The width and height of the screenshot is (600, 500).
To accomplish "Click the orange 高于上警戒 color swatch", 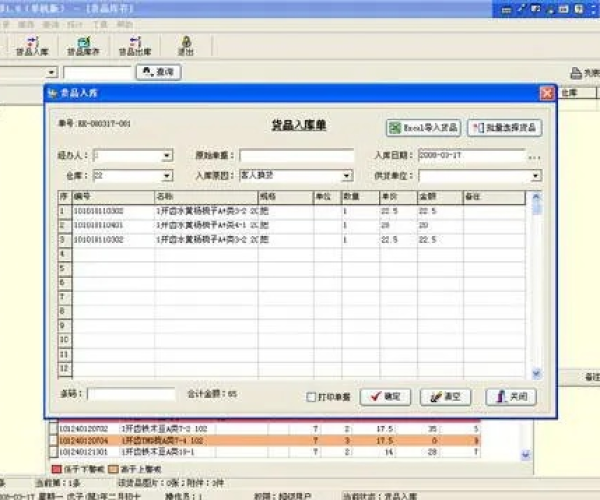I will click(113, 469).
